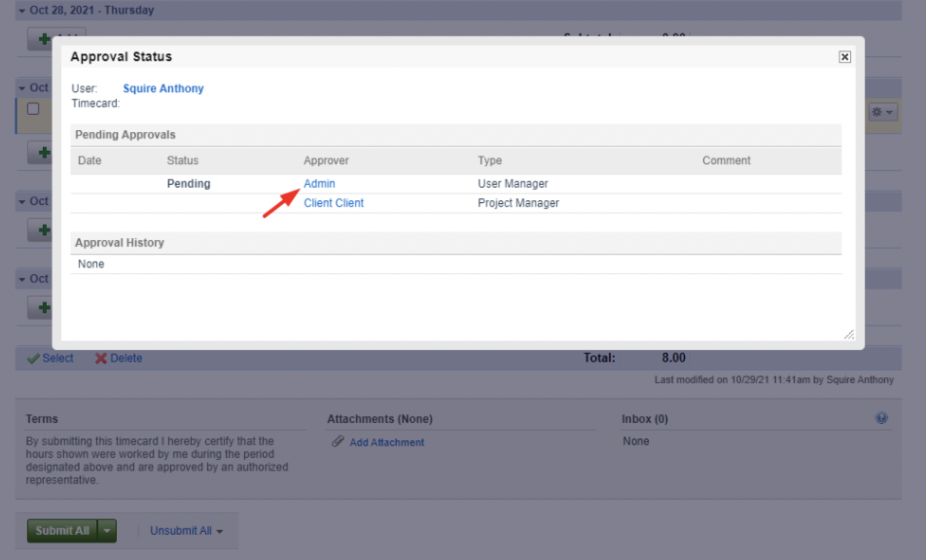The width and height of the screenshot is (926, 560).
Task: Open the Admin approver link
Action: click(319, 184)
